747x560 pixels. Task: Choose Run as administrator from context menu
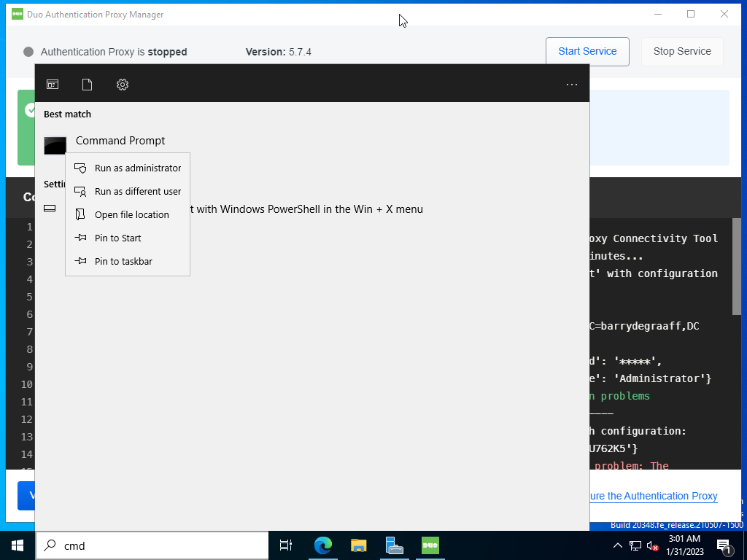tap(128, 168)
